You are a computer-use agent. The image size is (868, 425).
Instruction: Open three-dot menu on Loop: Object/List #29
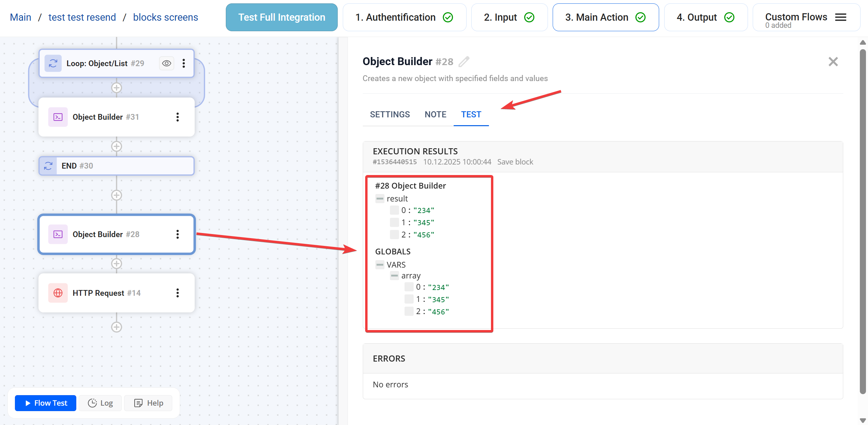tap(183, 63)
